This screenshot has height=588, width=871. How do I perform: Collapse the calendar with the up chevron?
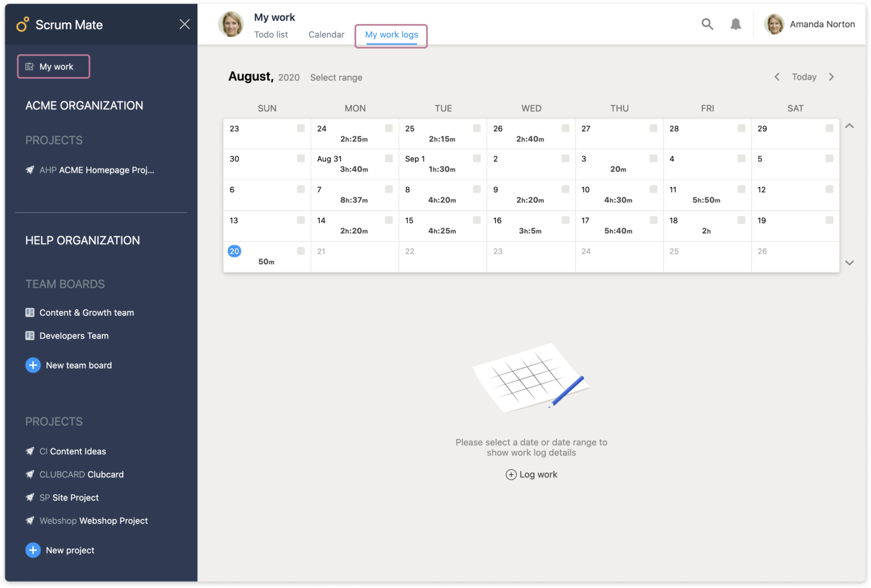click(x=849, y=126)
